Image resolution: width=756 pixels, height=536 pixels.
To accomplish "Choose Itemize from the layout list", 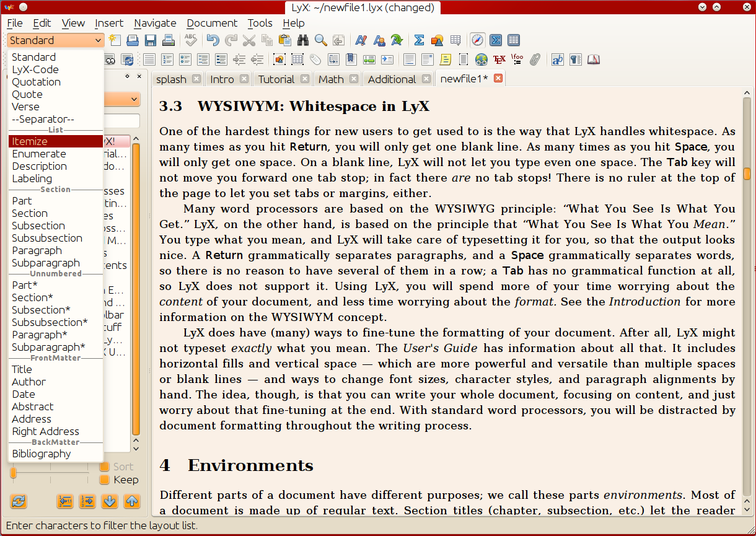I will coord(56,141).
